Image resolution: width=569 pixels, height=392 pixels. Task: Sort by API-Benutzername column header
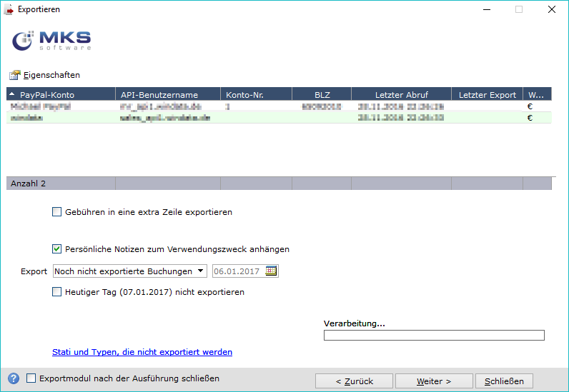tap(168, 94)
